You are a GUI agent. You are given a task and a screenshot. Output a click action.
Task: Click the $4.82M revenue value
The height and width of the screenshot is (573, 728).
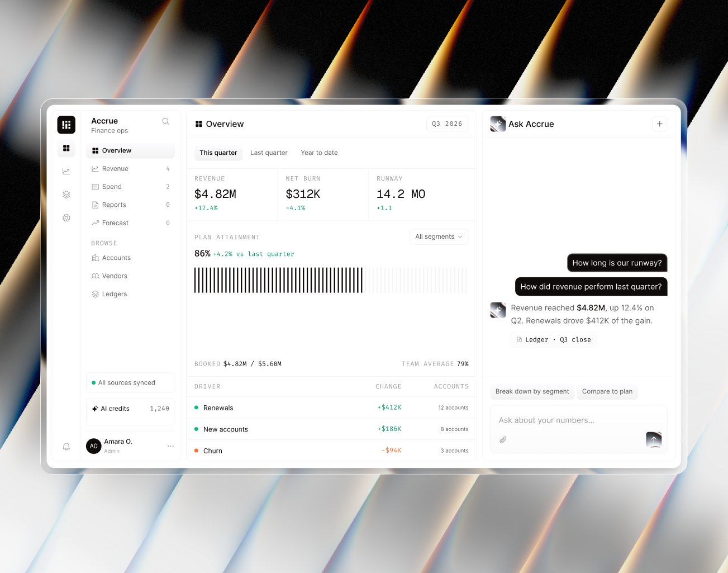click(x=215, y=194)
